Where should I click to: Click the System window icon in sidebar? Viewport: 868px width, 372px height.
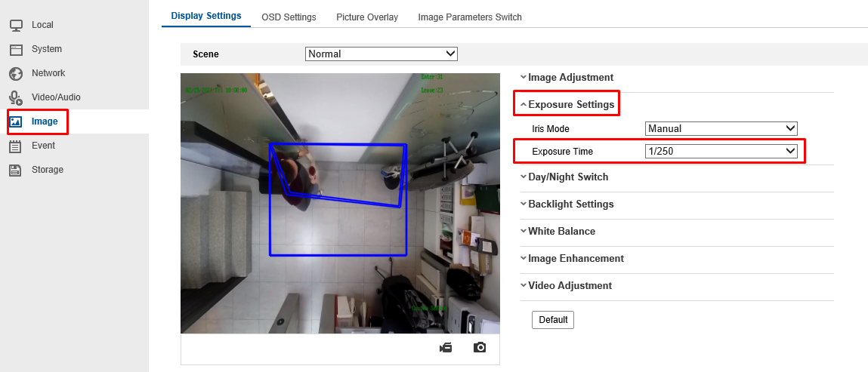16,49
